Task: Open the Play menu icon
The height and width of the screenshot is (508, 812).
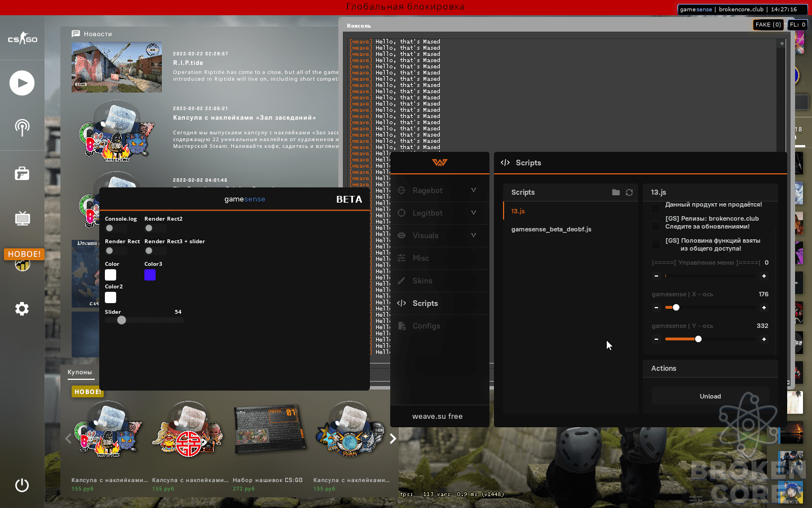Action: pyautogui.click(x=22, y=83)
